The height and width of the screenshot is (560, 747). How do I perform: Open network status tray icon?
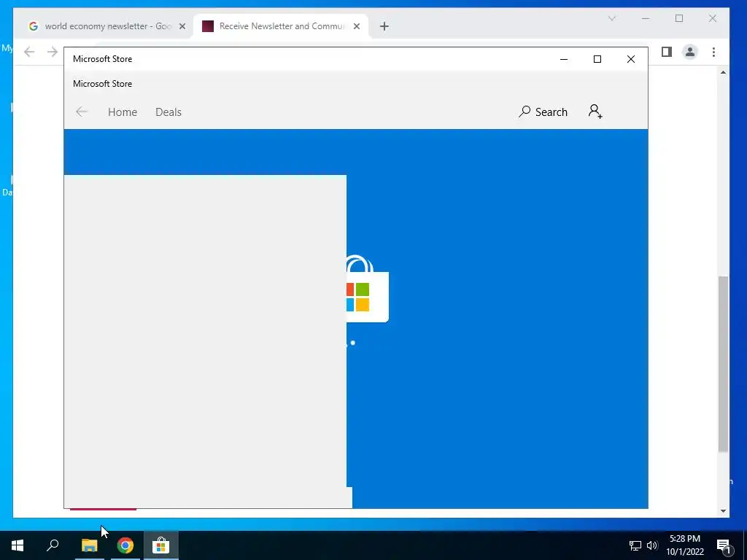pos(635,545)
